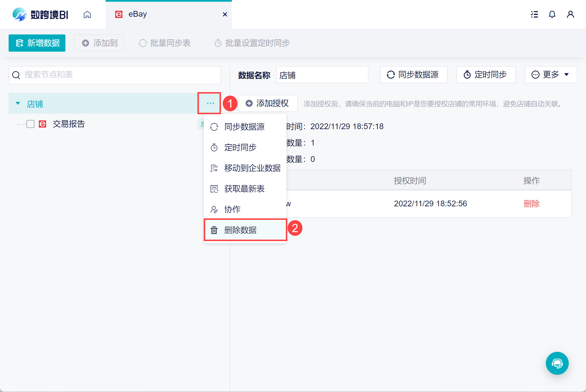This screenshot has height=392, width=586.
Task: Click the search magnifier icon
Action: 16,75
